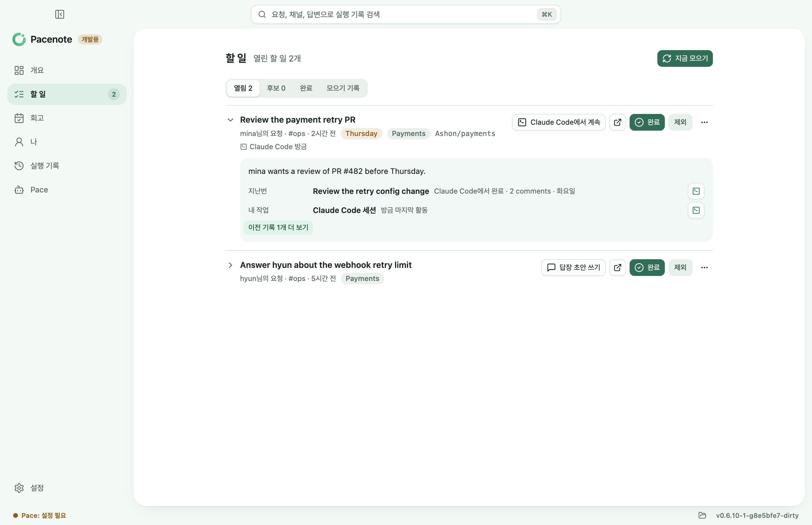The height and width of the screenshot is (525, 812).
Task: Expand the Answer hyun webhook retry item
Action: [x=230, y=265]
